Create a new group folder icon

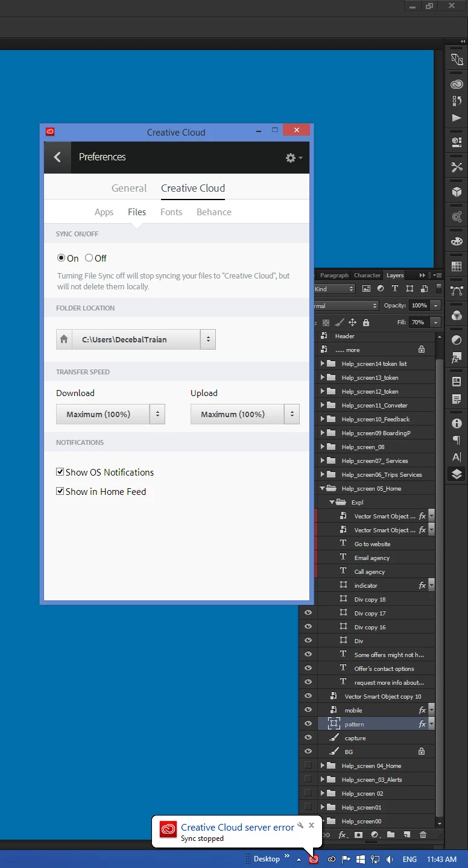[391, 835]
